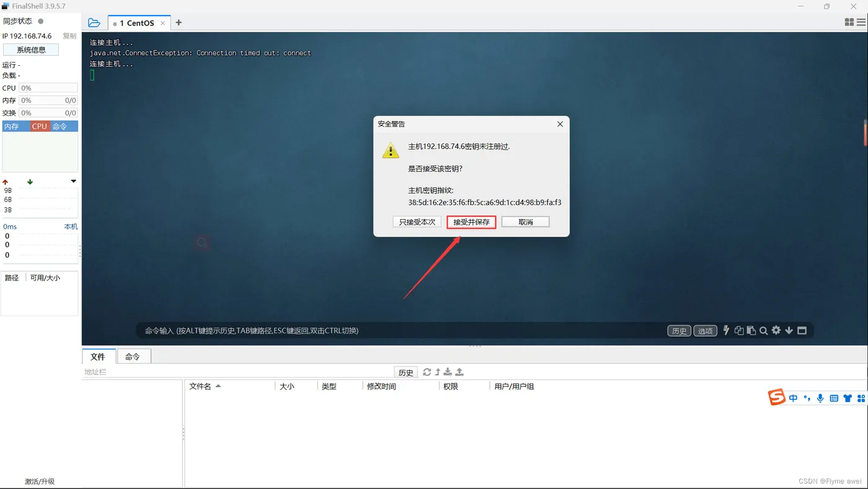Open Sogou soft keyboard icon
Image resolution: width=868 pixels, height=489 pixels.
tap(834, 398)
